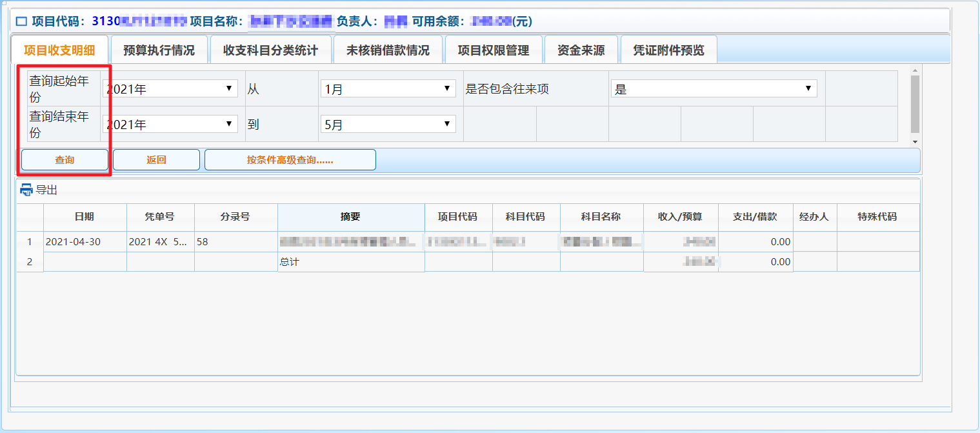
Task: Click the square icon before 项目代码
Action: [x=21, y=21]
